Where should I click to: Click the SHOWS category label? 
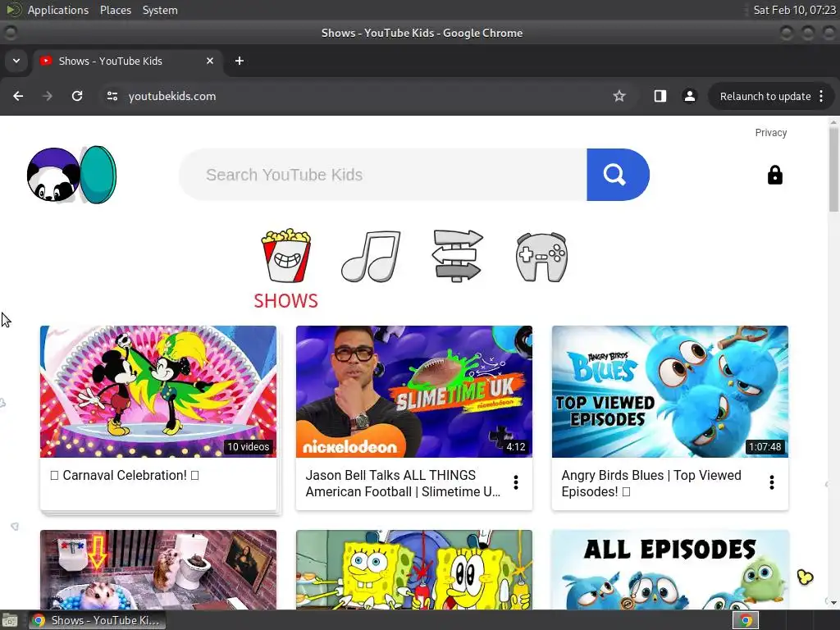[x=286, y=301]
